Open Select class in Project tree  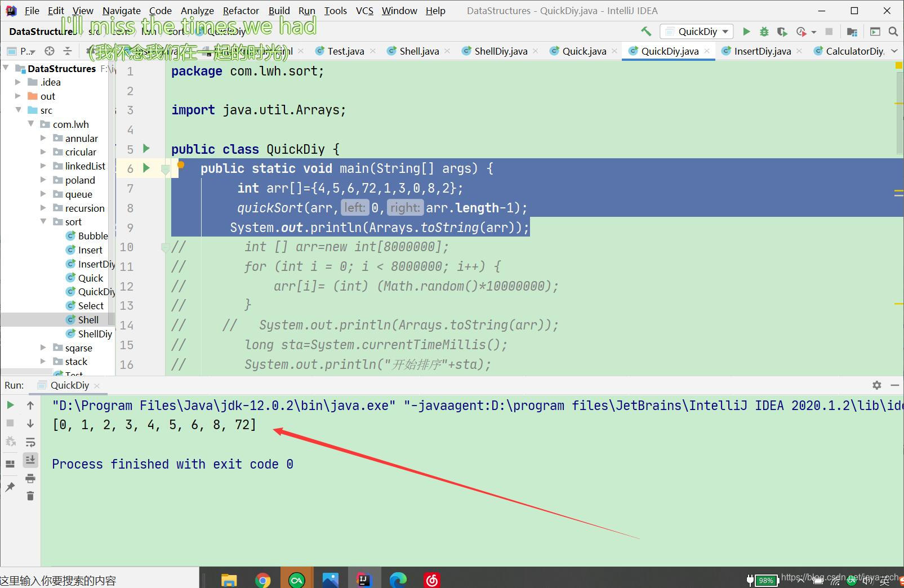pyautogui.click(x=85, y=306)
